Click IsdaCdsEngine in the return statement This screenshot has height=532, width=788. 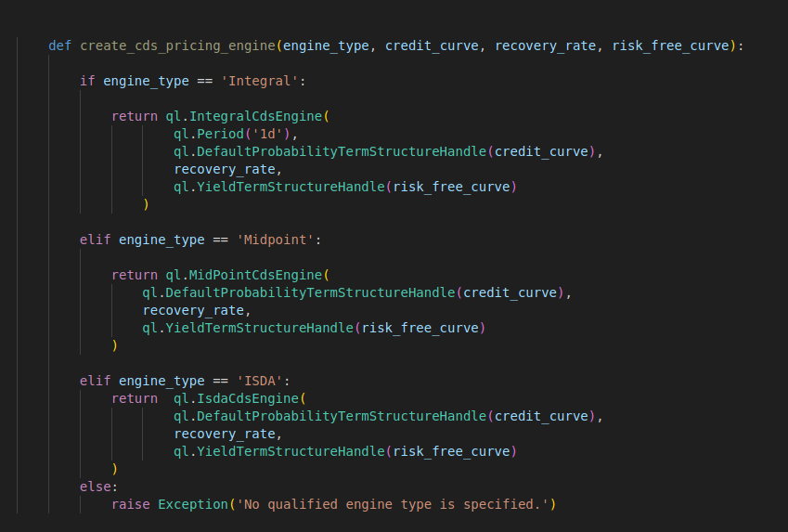click(x=248, y=398)
